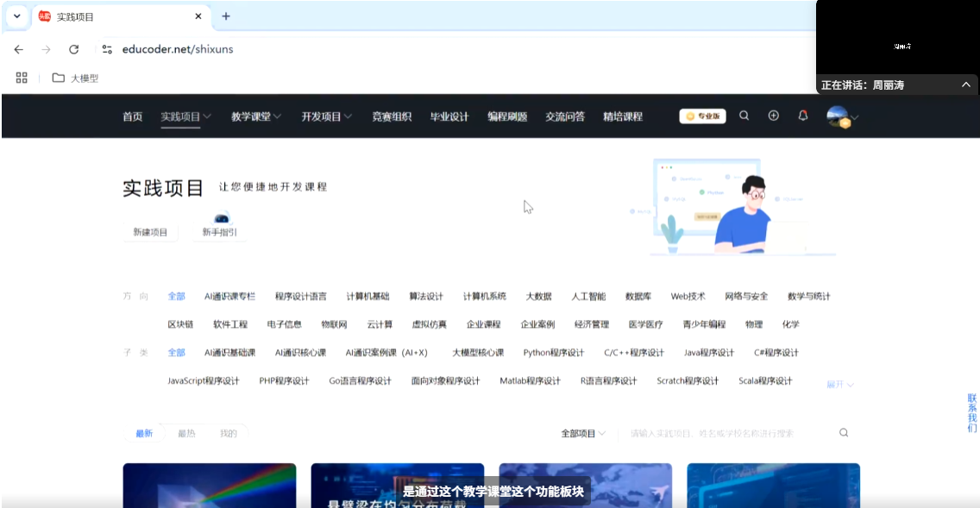The height and width of the screenshot is (508, 980).
Task: Expand the 全部项目 dropdown
Action: 583,433
